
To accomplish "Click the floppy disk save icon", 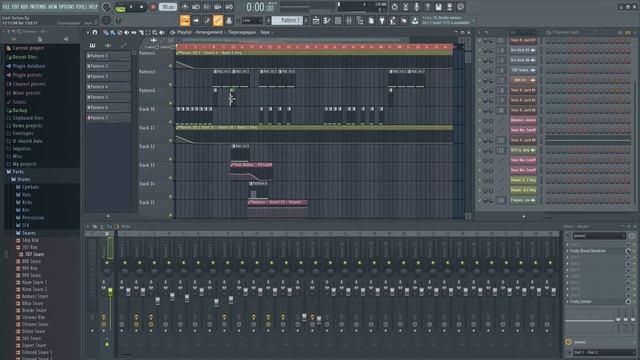I will [x=438, y=7].
